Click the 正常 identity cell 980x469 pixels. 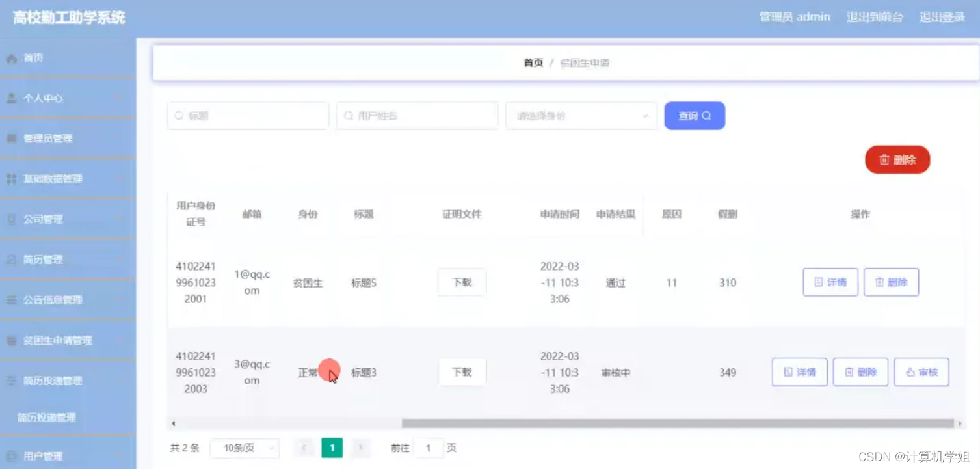click(x=308, y=373)
